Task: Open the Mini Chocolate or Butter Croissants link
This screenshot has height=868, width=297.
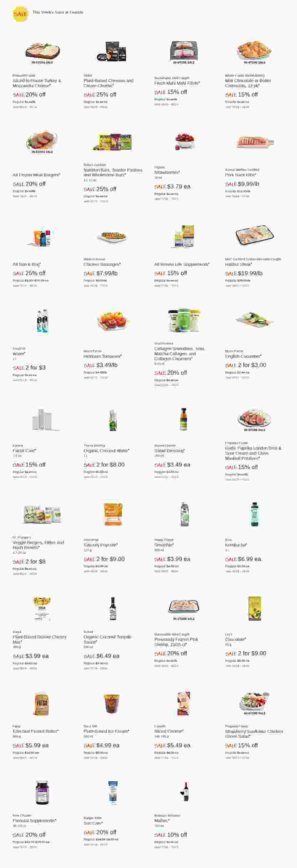Action: coord(248,83)
